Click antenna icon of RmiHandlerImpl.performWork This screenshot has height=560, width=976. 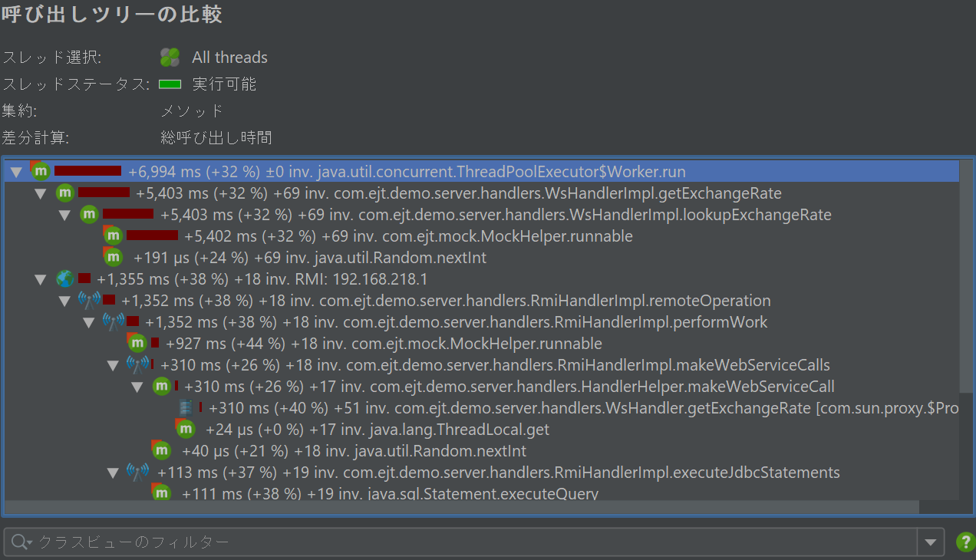114,321
